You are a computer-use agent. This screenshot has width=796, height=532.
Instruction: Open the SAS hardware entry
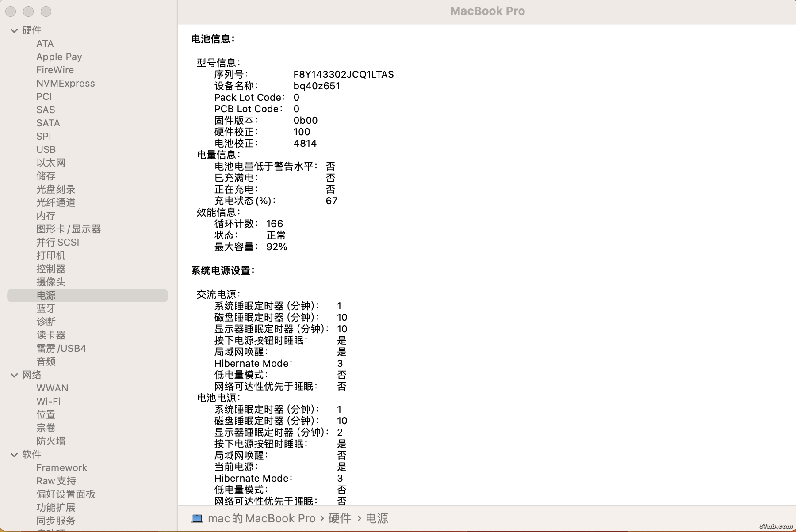[46, 110]
